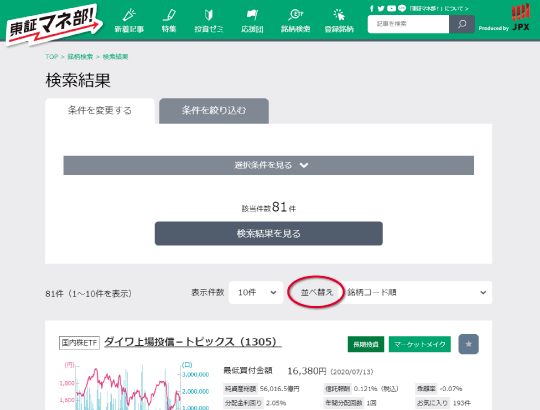This screenshot has height=410, width=540.
Task: Click the Twitter bird icon
Action: pos(381,9)
